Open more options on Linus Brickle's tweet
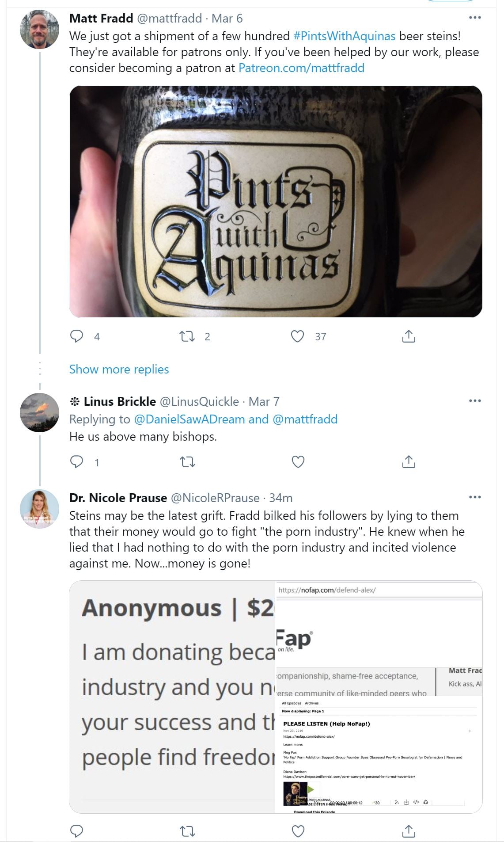The width and height of the screenshot is (504, 842). tap(474, 401)
